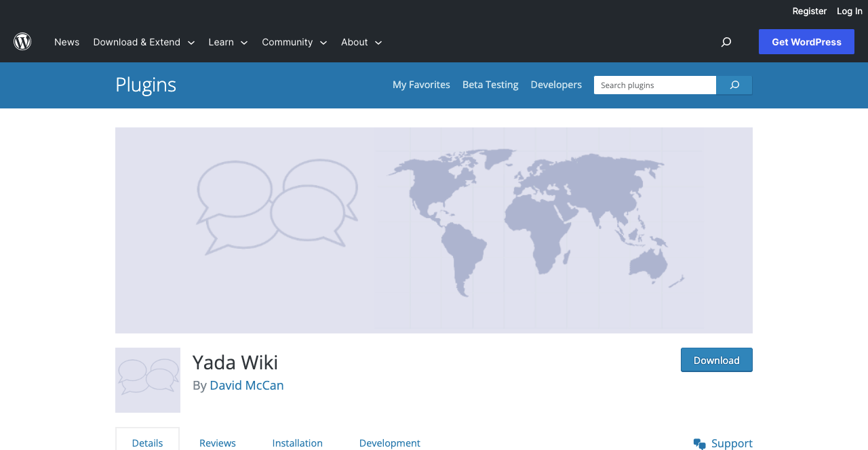Open the Beta Testing link
The width and height of the screenshot is (868, 450).
490,85
